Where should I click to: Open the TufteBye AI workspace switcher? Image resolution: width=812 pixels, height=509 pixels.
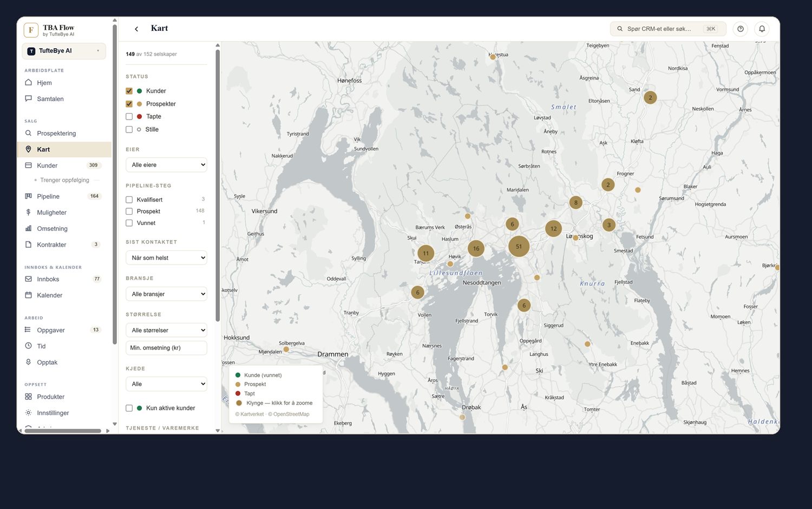point(64,51)
